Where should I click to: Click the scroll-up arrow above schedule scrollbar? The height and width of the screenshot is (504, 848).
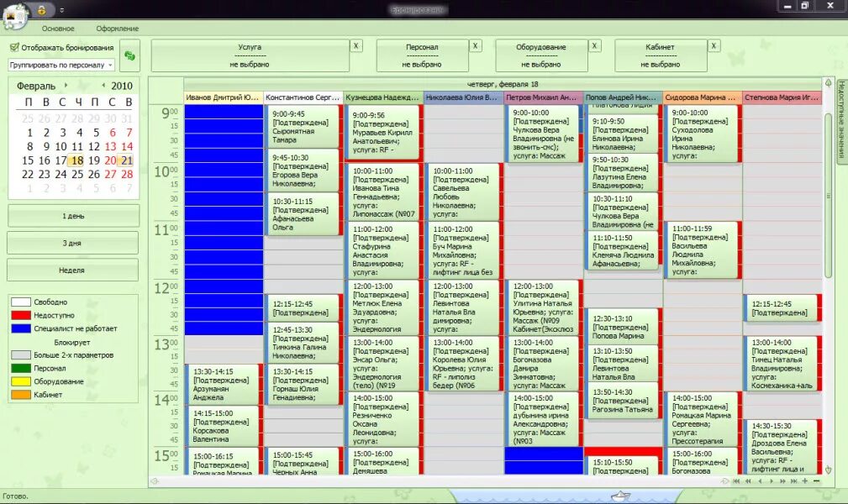828,83
